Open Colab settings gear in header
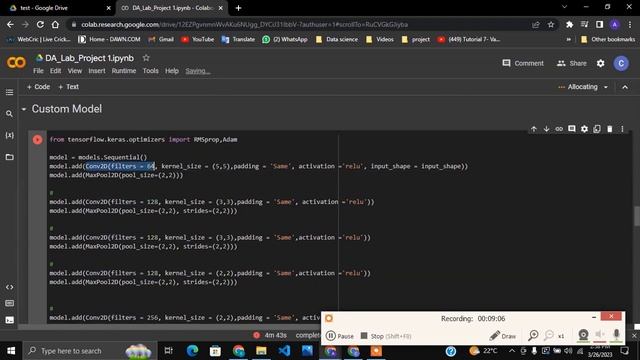Viewport: 640px width, 360px height. [600, 63]
